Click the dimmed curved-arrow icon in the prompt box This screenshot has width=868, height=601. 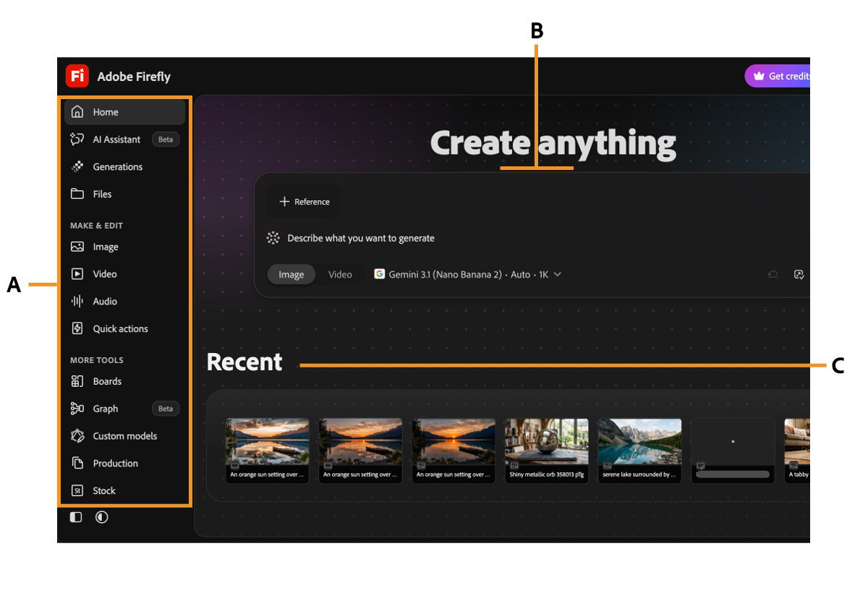(773, 275)
